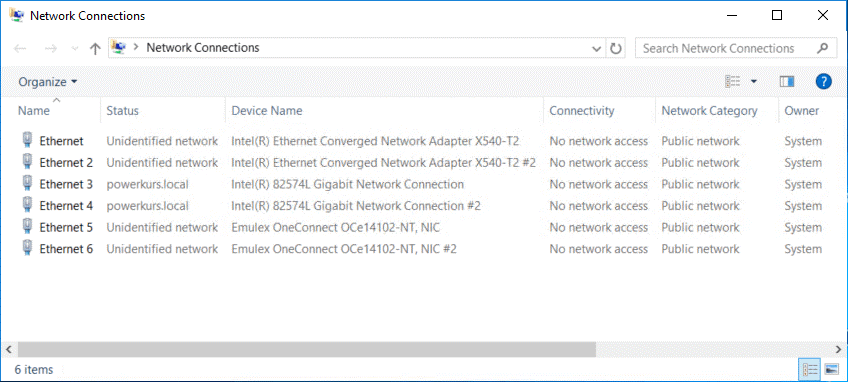Open the address bar history dropdown

(597, 48)
